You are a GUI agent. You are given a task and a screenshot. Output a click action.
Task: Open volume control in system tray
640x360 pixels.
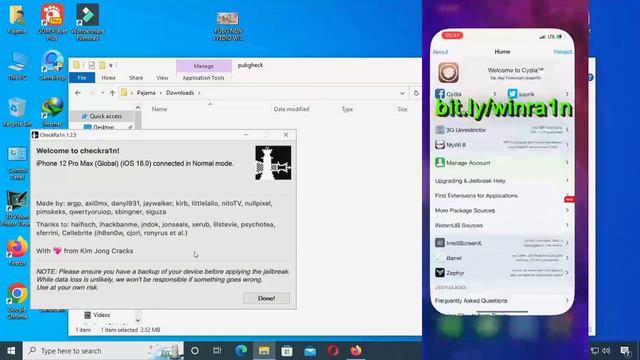pyautogui.click(x=606, y=351)
